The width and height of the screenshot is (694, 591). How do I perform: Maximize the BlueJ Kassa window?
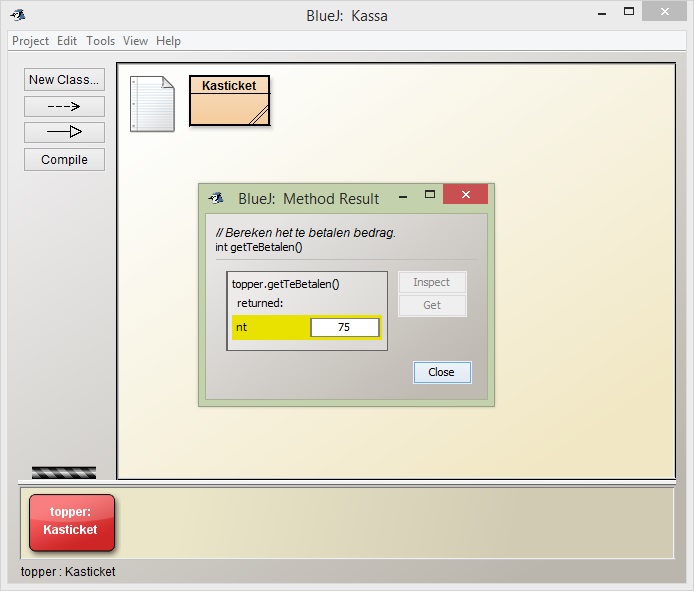[x=628, y=12]
